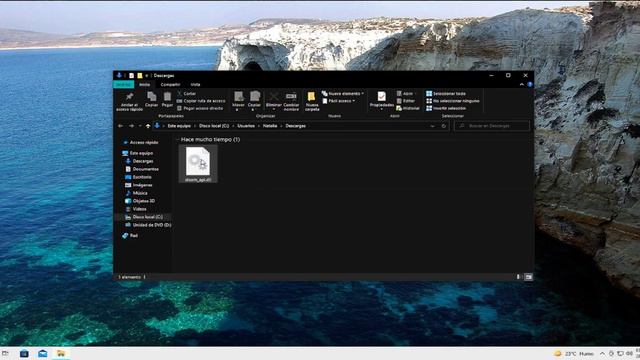Screen dimensions: 640x360
Task: Select Este equipo in the sidebar
Action: point(138,153)
